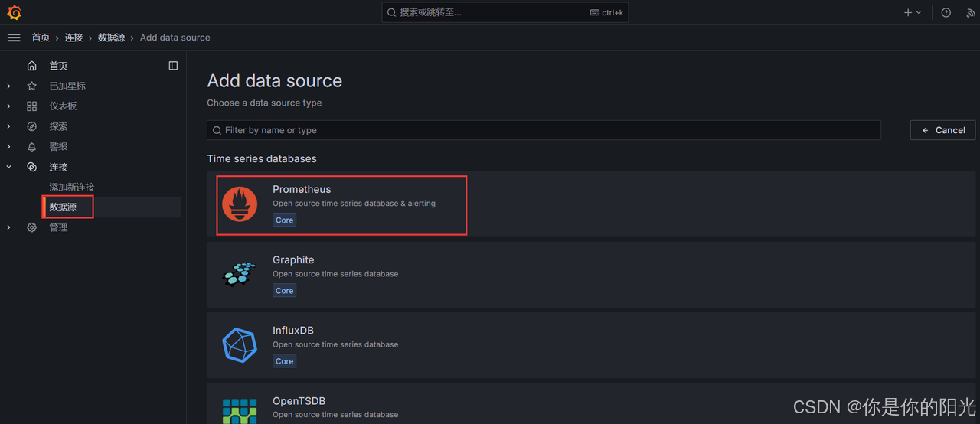This screenshot has height=424, width=980.
Task: Click the dashboards grid icon
Action: click(31, 106)
